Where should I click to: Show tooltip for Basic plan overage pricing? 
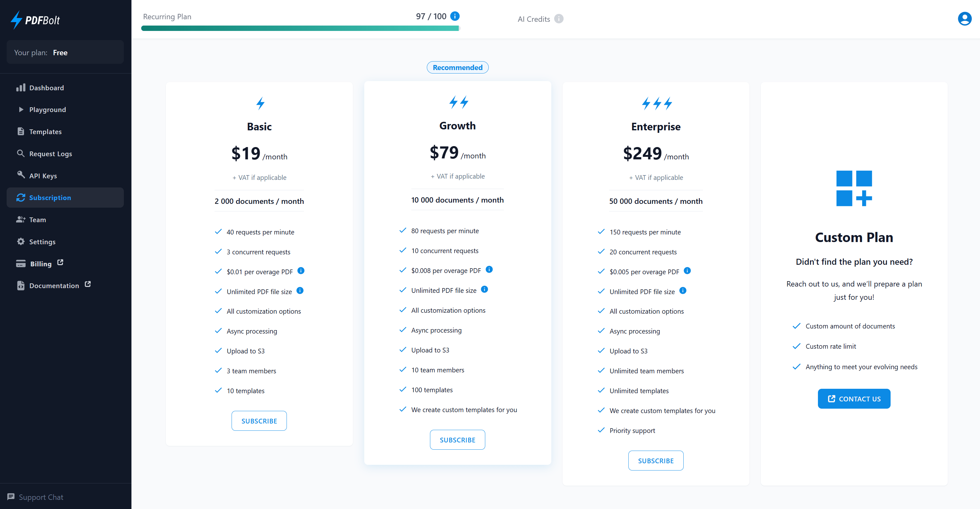click(x=301, y=271)
